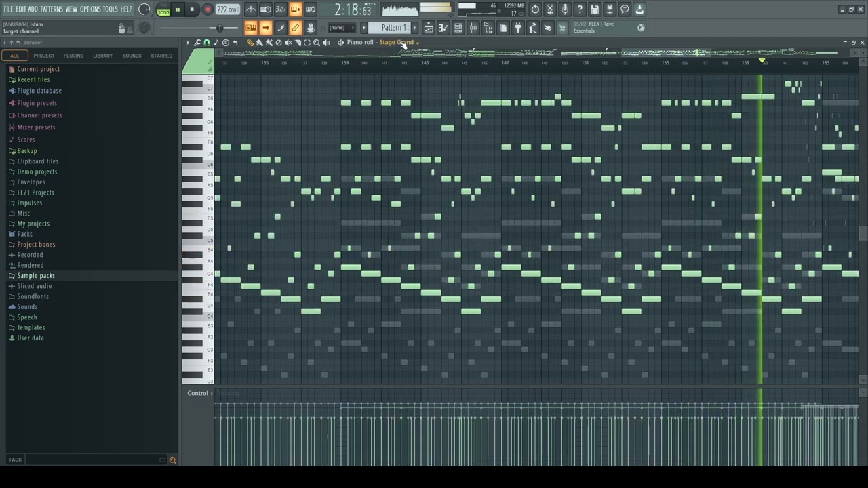Select the Draw pencil tool
The width and height of the screenshot is (868, 488).
pyautogui.click(x=250, y=43)
